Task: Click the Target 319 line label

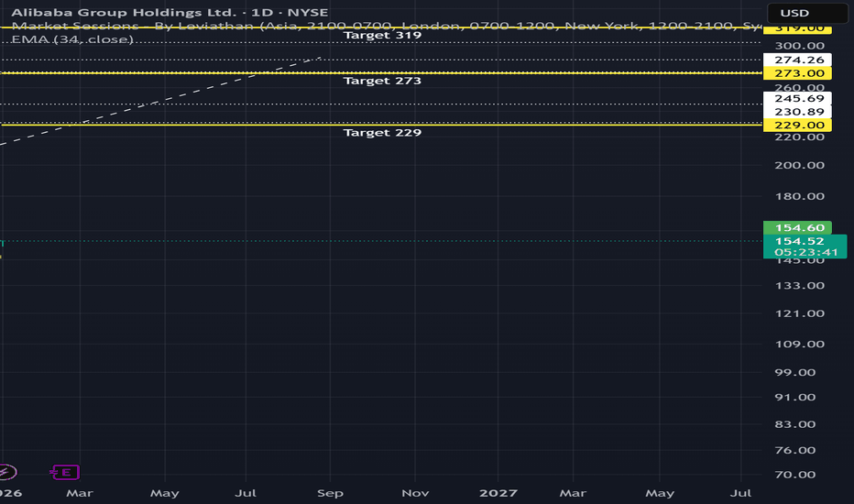Action: pyautogui.click(x=382, y=36)
